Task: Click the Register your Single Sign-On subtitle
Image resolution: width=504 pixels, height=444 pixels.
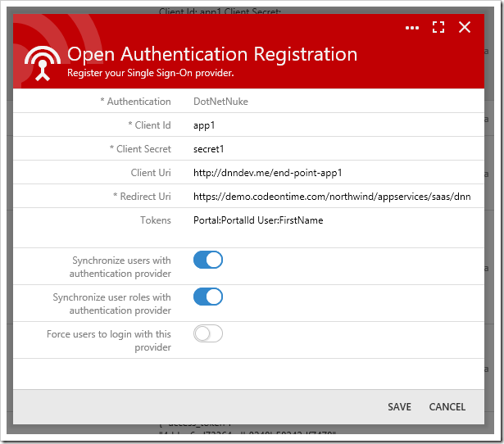Action: (151, 73)
